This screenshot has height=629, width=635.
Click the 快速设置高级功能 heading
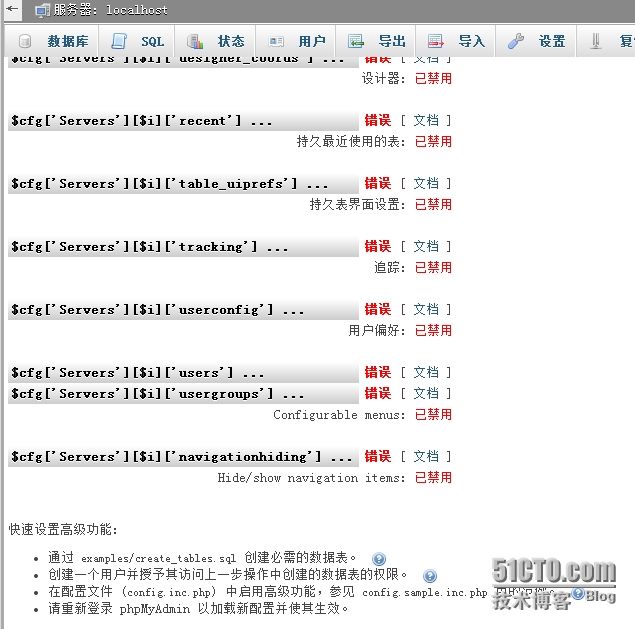(x=63, y=529)
